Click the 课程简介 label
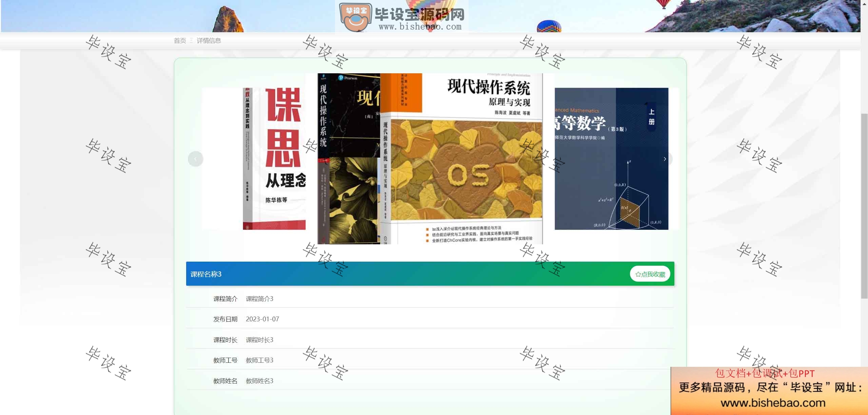Image resolution: width=868 pixels, height=415 pixels. click(225, 299)
